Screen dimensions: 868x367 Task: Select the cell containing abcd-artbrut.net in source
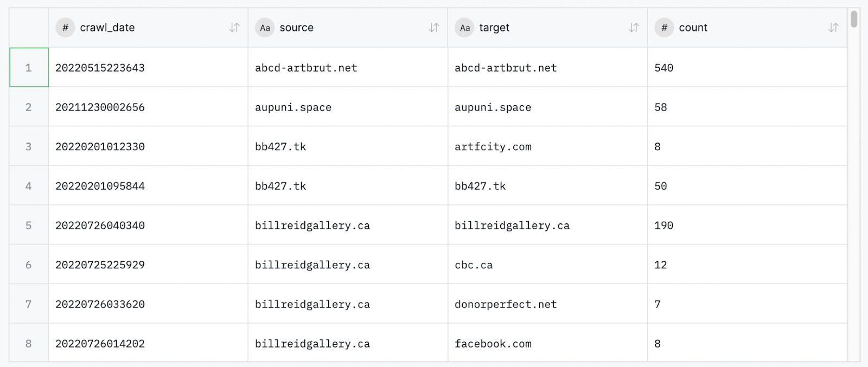coord(348,67)
